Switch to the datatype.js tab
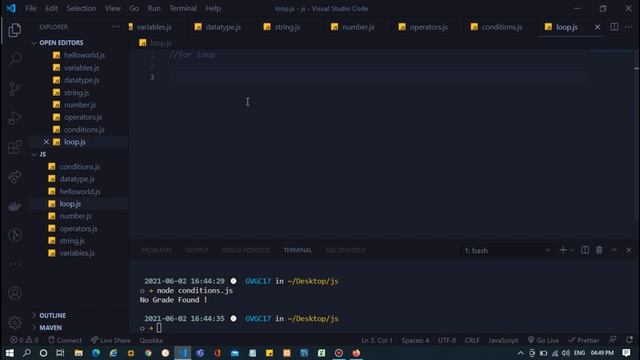 [223, 27]
